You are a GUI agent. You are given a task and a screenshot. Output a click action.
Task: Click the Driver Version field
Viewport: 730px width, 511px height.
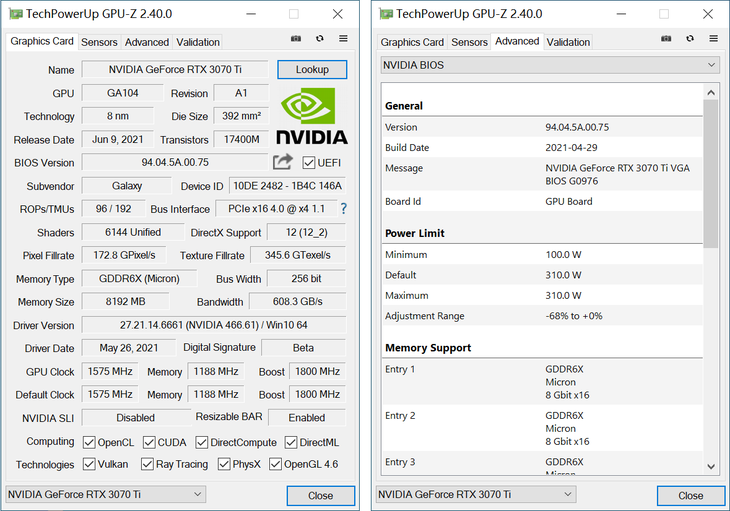tap(214, 325)
